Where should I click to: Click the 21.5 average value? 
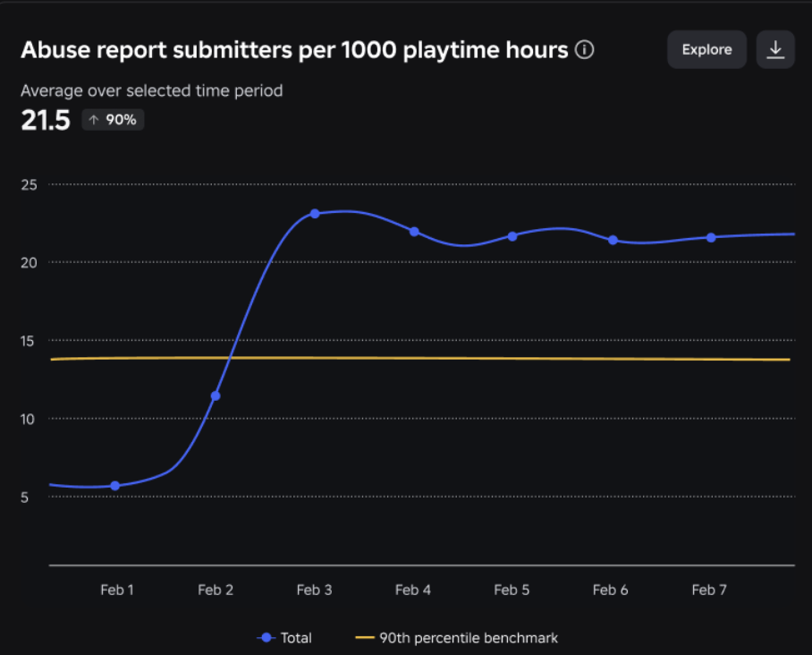[45, 121]
